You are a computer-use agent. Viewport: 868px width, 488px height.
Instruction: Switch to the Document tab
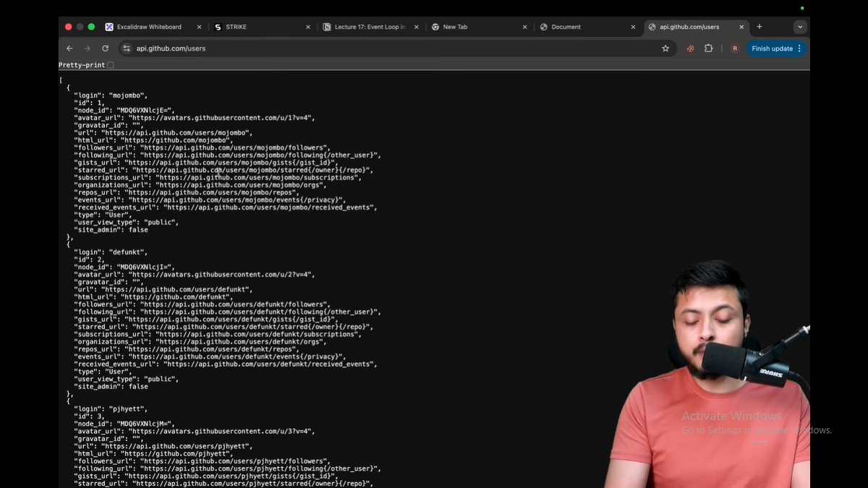pos(587,27)
